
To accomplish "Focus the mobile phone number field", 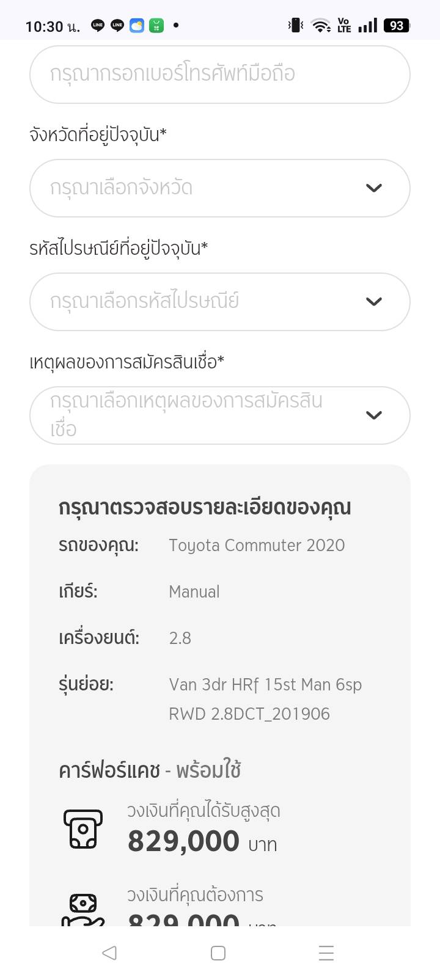I will point(220,75).
